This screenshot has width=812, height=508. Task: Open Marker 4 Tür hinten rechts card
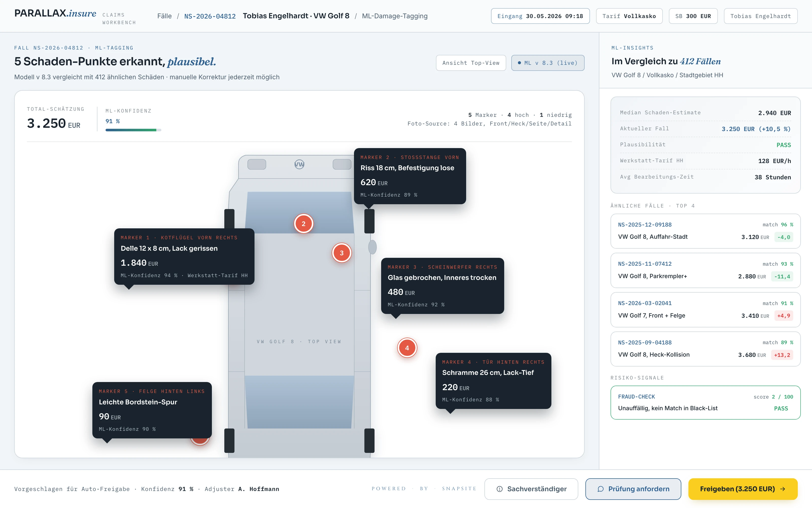[x=493, y=381]
